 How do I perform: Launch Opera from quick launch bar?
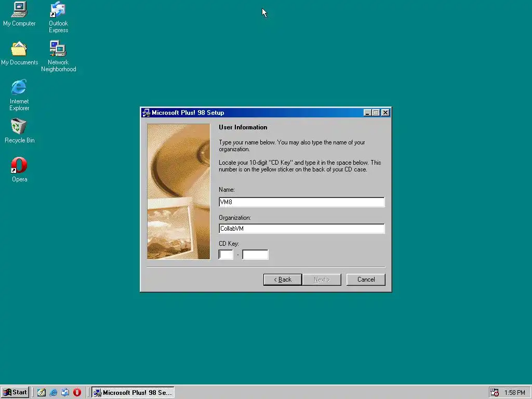click(x=77, y=393)
